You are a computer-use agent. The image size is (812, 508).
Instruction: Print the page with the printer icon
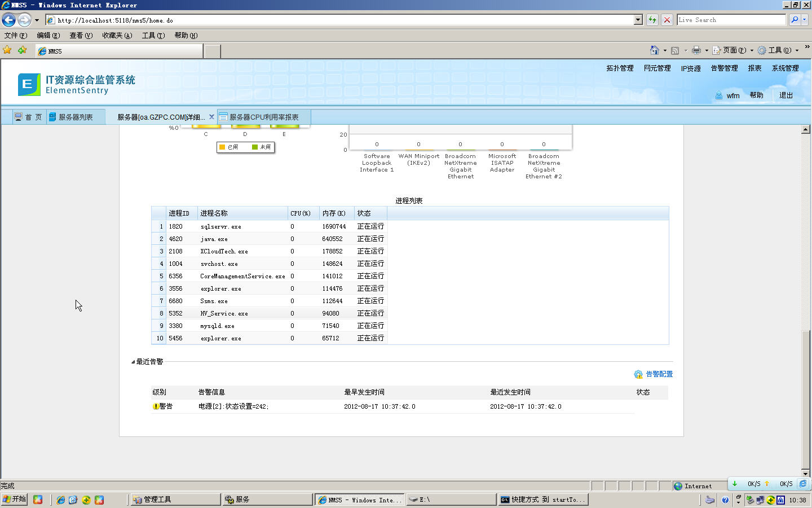click(696, 50)
